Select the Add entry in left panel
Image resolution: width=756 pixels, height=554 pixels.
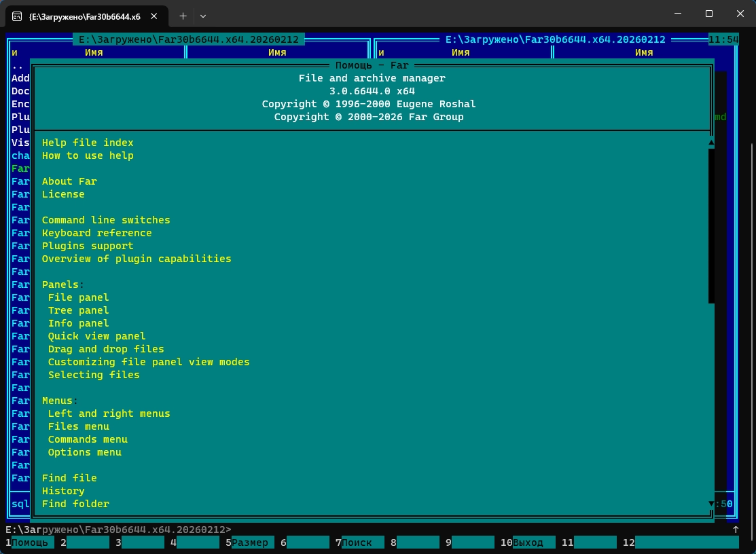(20, 78)
